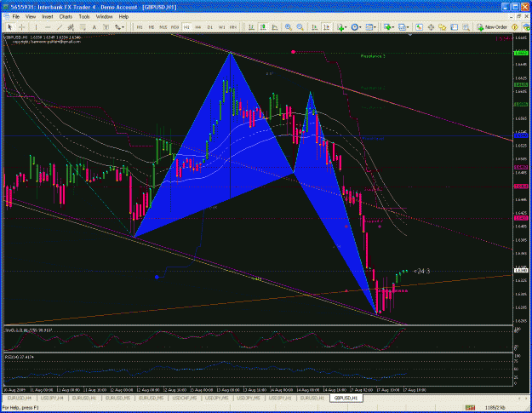Expand the New Chart dropdown arrow
Screen dimensions: 532x413
tap(392, 27)
